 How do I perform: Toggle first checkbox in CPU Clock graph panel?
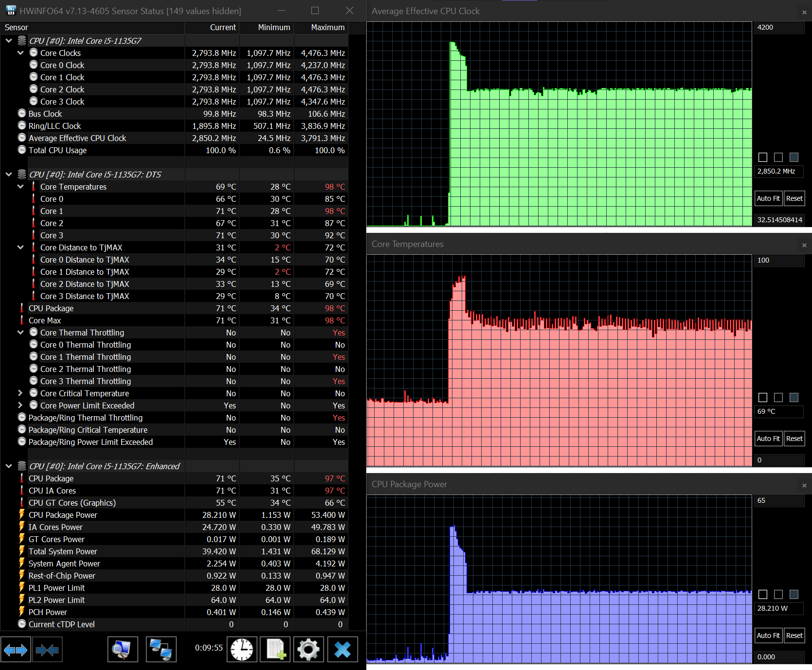coord(763,157)
